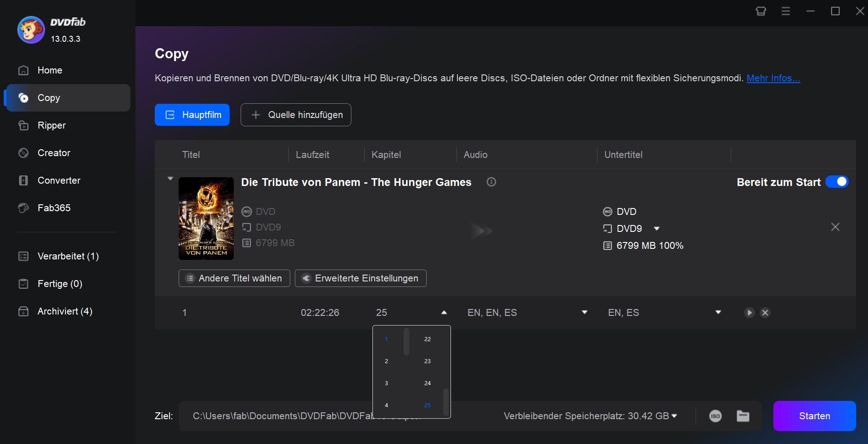Select ISO output icon at bottom
Image resolution: width=868 pixels, height=444 pixels.
coord(716,416)
